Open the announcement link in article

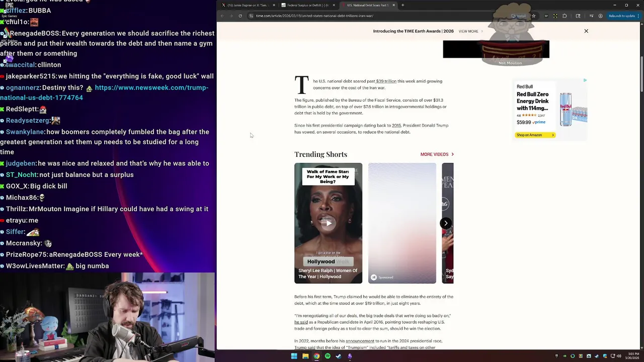click(x=360, y=341)
